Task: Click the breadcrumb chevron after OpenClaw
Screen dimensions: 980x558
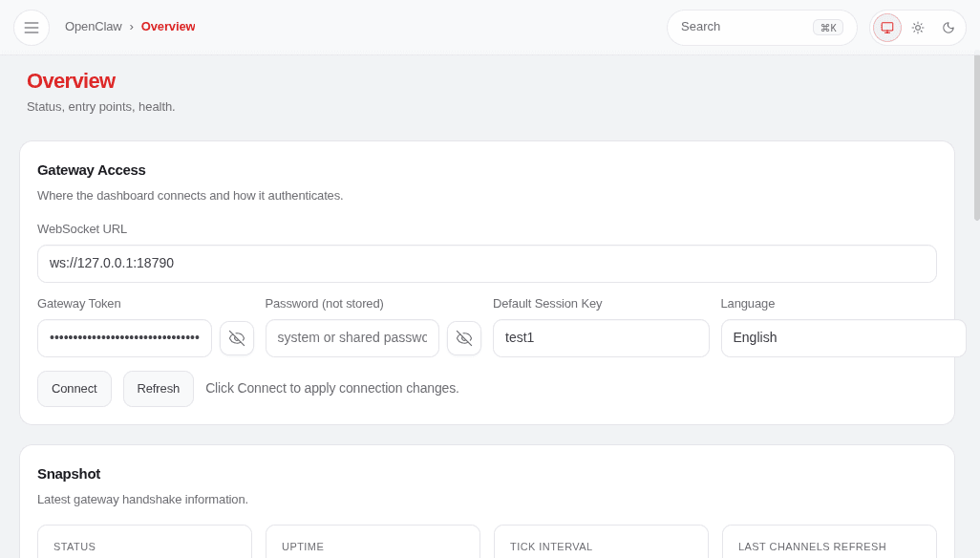Action: 130,27
